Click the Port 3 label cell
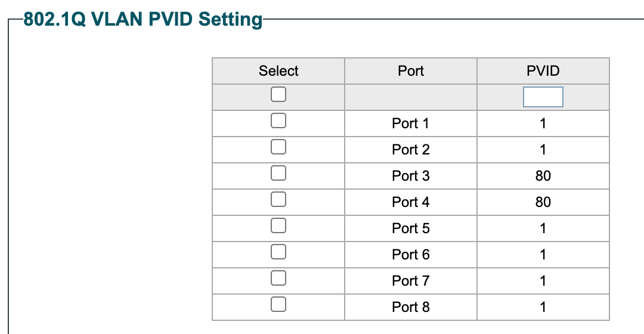644x334 pixels. point(411,176)
